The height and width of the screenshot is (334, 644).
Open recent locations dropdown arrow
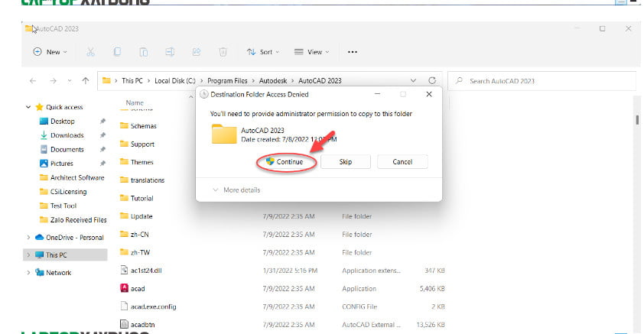point(70,81)
